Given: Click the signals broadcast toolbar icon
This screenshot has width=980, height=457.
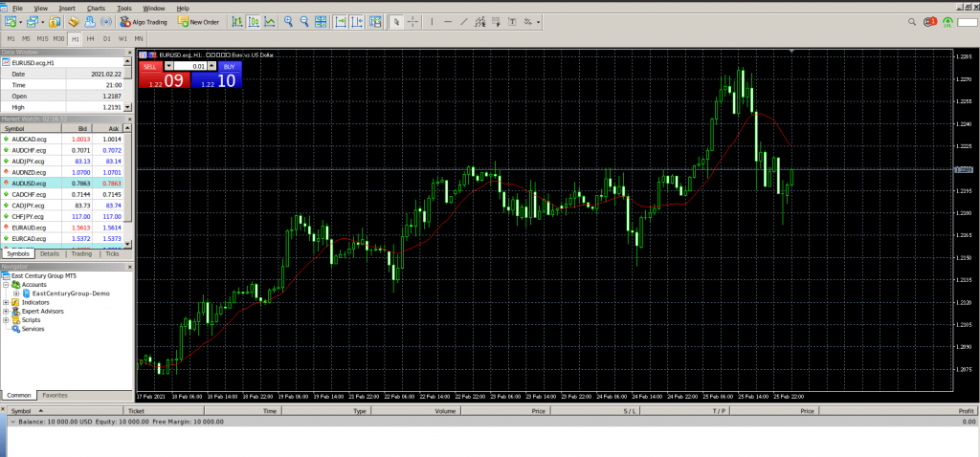Looking at the screenshot, I should (106, 22).
